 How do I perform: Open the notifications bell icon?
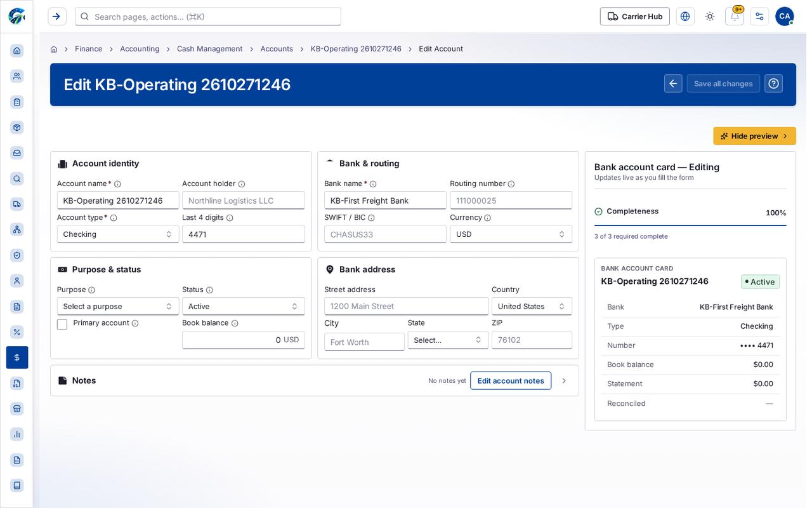(734, 17)
